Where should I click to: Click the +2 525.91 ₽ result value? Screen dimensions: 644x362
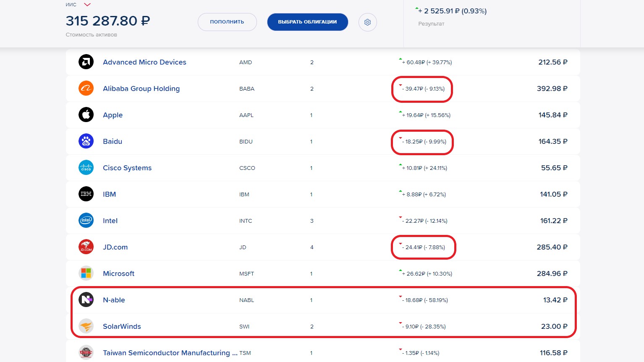pyautogui.click(x=452, y=11)
